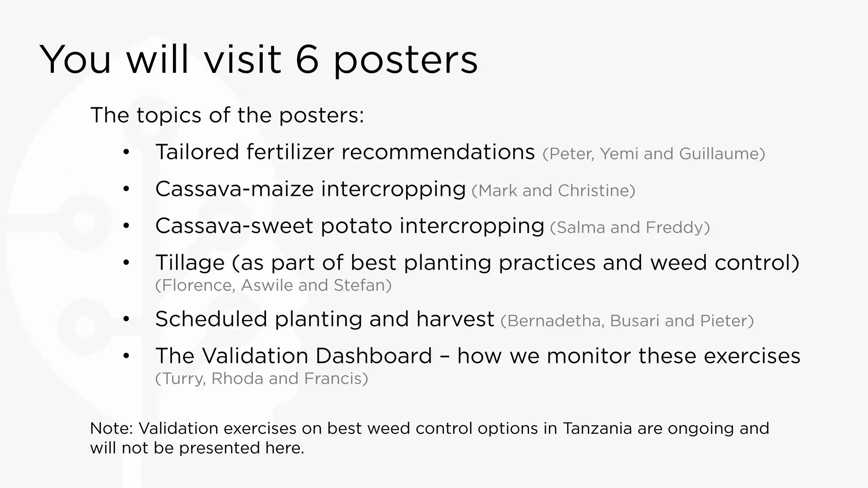
Task: Select 'Cassava-maize intercropping' bullet text
Action: click(x=310, y=189)
